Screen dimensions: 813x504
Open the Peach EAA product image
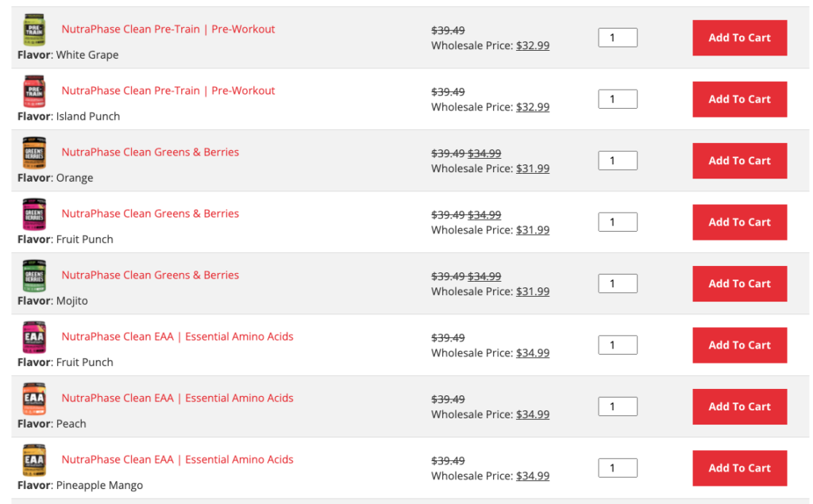pos(34,398)
